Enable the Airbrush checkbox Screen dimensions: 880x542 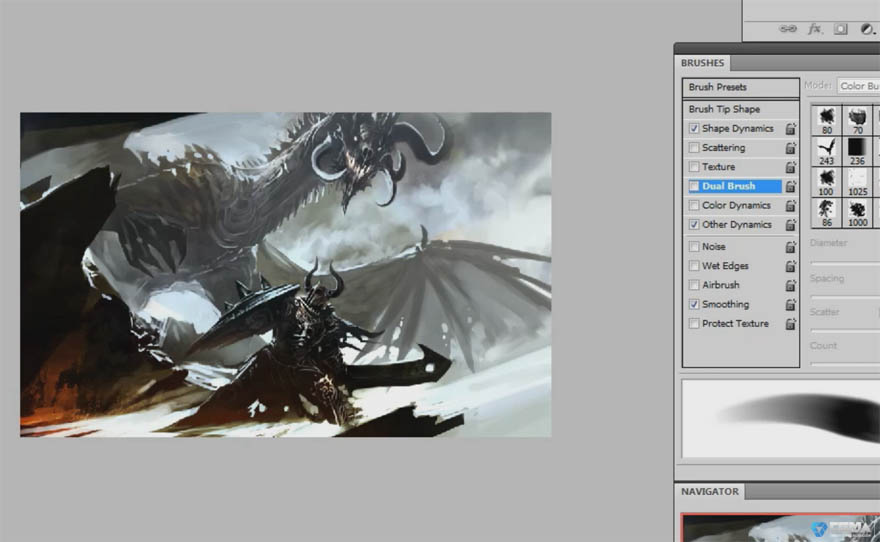tap(694, 285)
